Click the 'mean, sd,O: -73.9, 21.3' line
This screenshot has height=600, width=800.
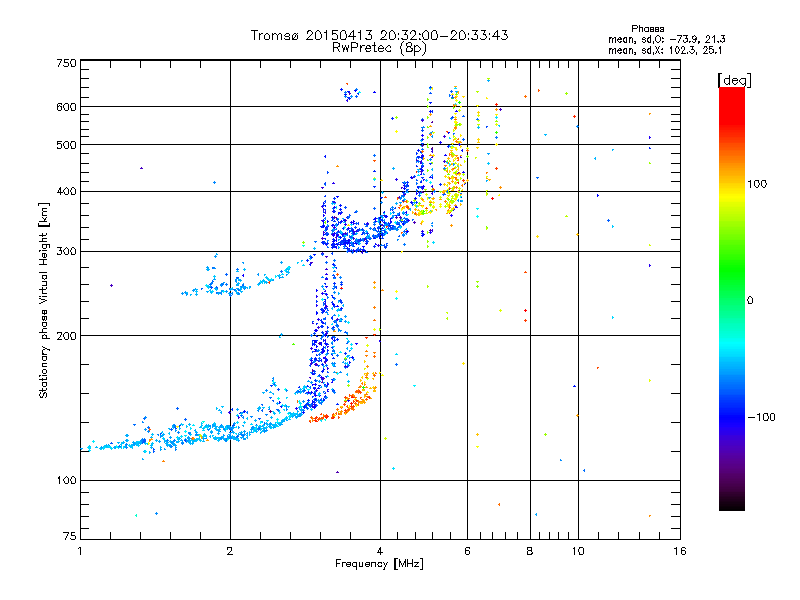[x=667, y=39]
